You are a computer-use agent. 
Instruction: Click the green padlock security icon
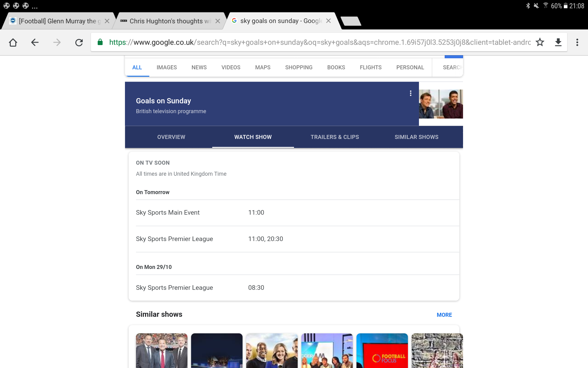tap(100, 42)
